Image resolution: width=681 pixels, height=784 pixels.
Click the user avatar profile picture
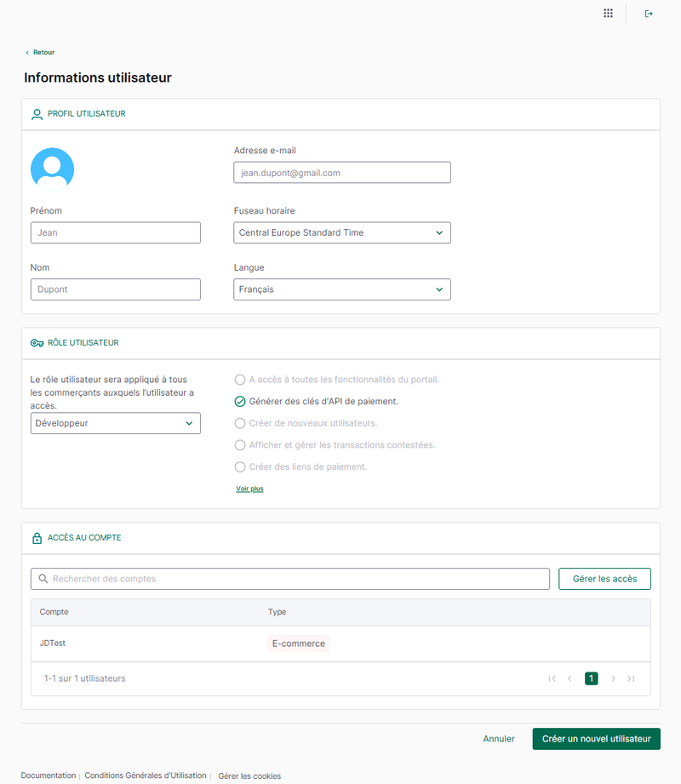coord(52,169)
